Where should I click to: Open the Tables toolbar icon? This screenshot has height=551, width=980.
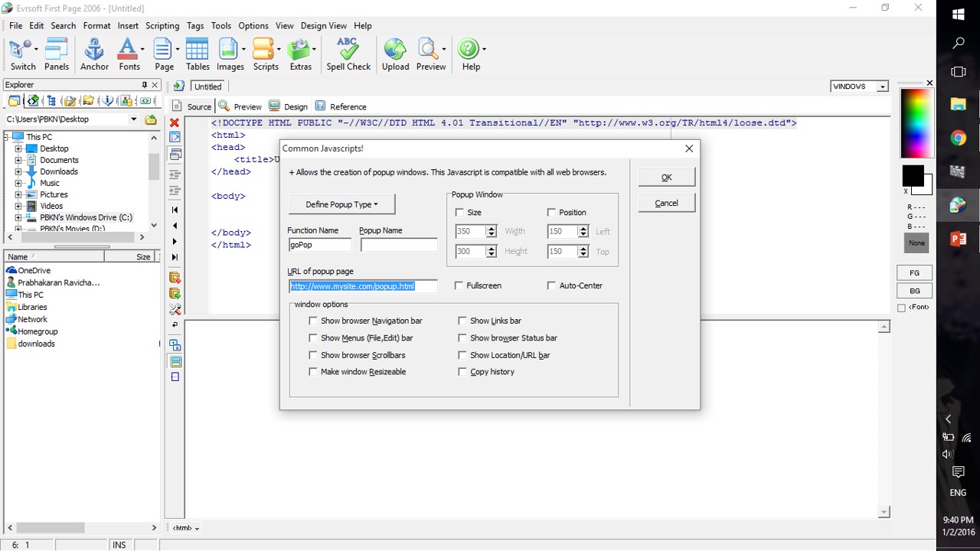(198, 54)
